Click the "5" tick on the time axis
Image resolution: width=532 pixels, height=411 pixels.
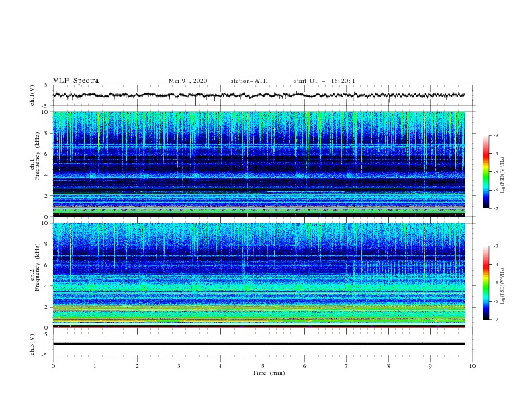click(x=263, y=366)
